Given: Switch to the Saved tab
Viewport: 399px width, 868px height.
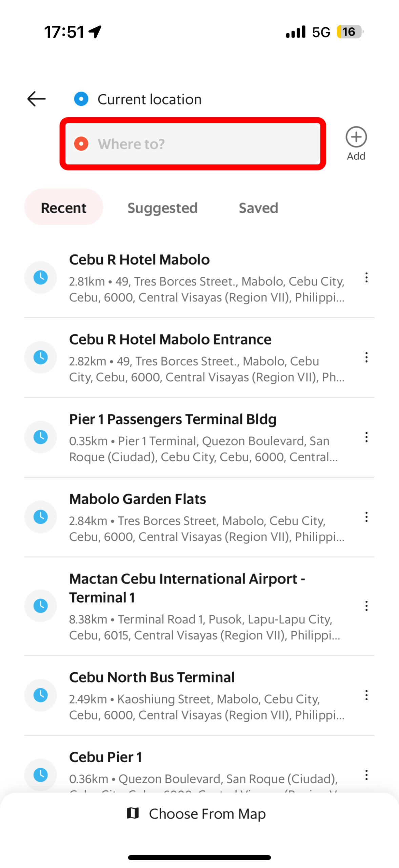Looking at the screenshot, I should (258, 208).
